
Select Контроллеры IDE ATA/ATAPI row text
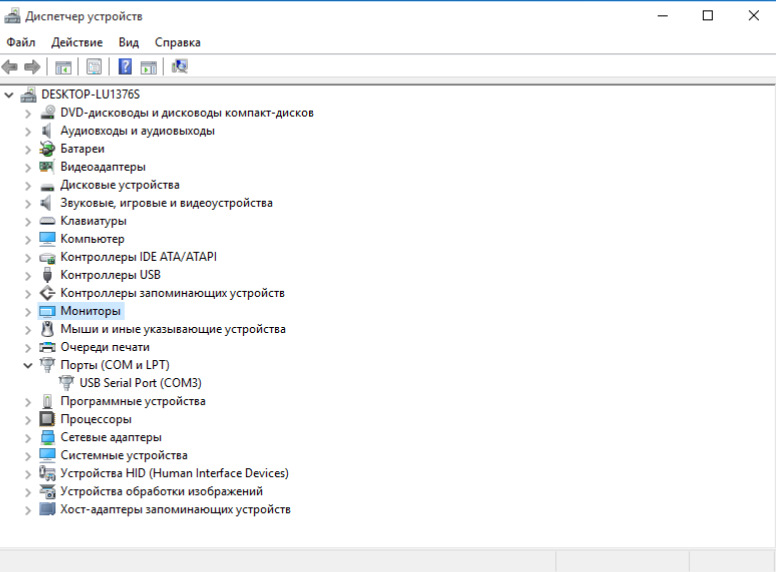pyautogui.click(x=139, y=257)
